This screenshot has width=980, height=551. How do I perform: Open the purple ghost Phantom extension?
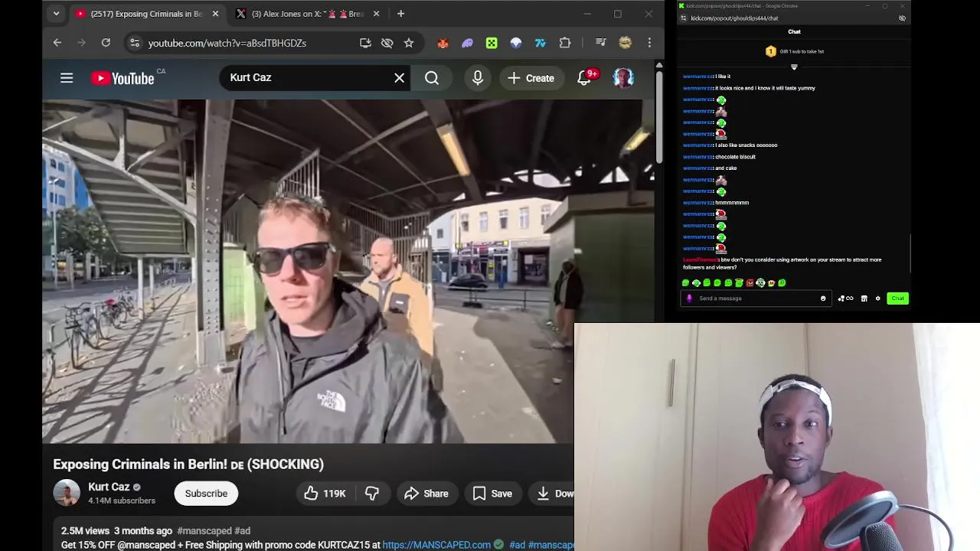[x=467, y=43]
